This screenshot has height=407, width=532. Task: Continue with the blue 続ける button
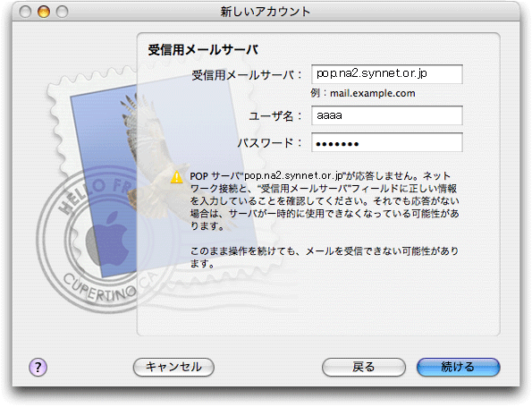(x=458, y=367)
